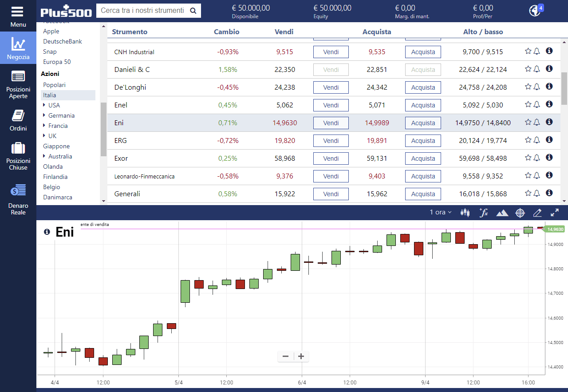Expand the Germania stocks category
The width and height of the screenshot is (568, 392).
[44, 115]
